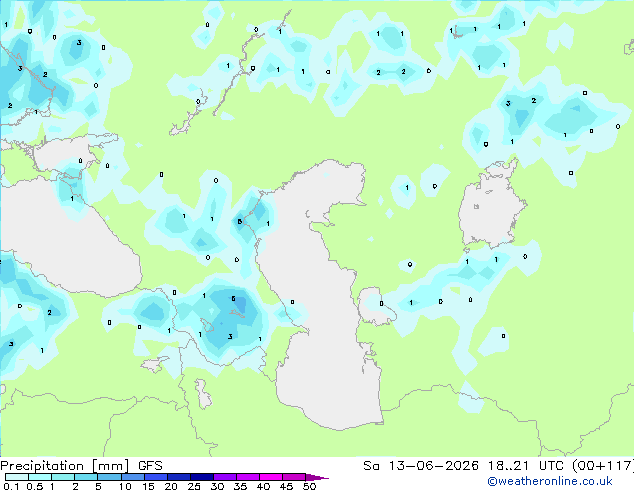Click the Aral Sea on the map
The height and width of the screenshot is (490, 634).
(x=492, y=204)
